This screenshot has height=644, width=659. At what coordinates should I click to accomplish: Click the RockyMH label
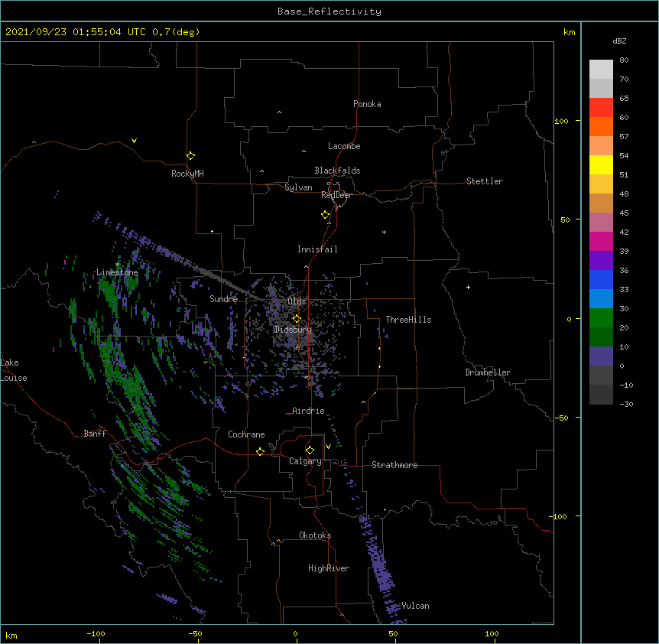point(187,174)
